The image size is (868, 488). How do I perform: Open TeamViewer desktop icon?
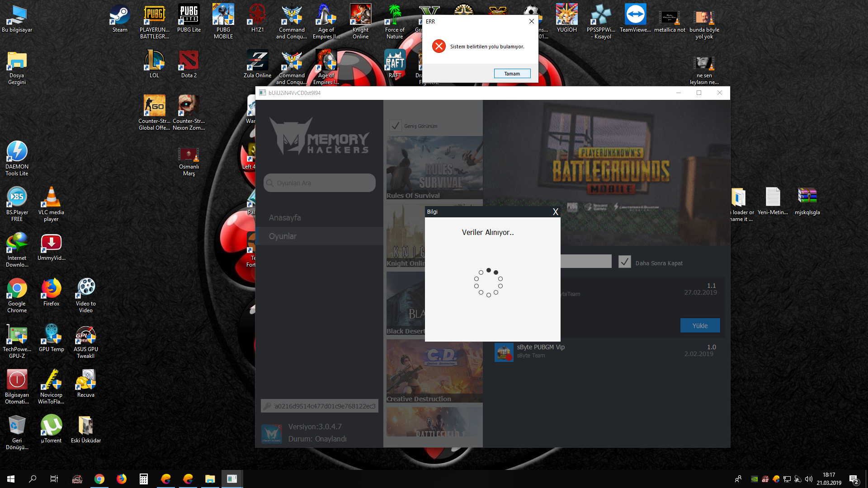click(x=635, y=19)
